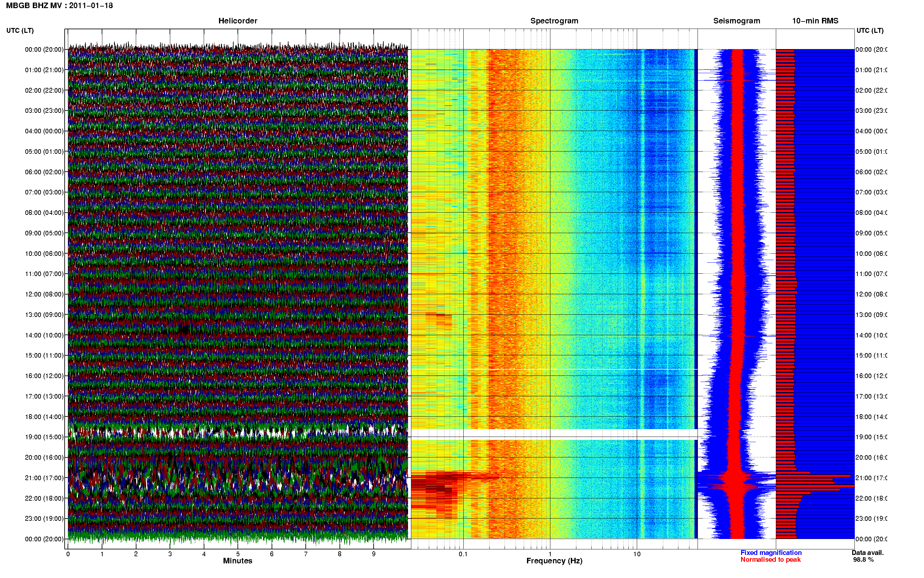The width and height of the screenshot is (924, 578).
Task: Select the '11:00 (07:00)' helicorder time label
Action: click(44, 274)
